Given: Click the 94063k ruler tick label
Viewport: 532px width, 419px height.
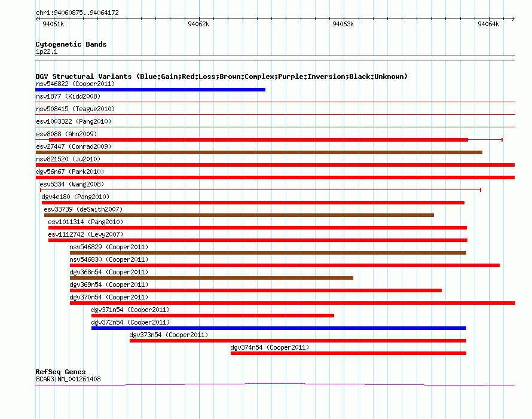Looking at the screenshot, I should pos(343,24).
